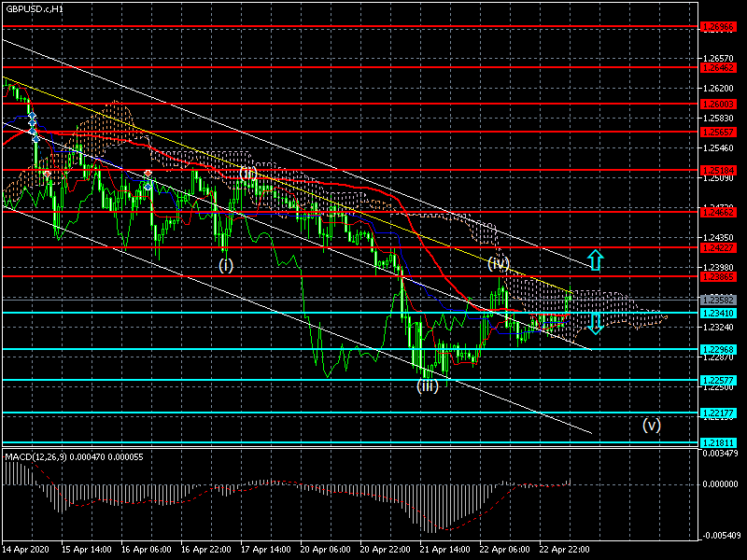Viewport: 747px width, 560px height.
Task: Click the 15 Apr 14:00 time label
Action: coord(87,549)
